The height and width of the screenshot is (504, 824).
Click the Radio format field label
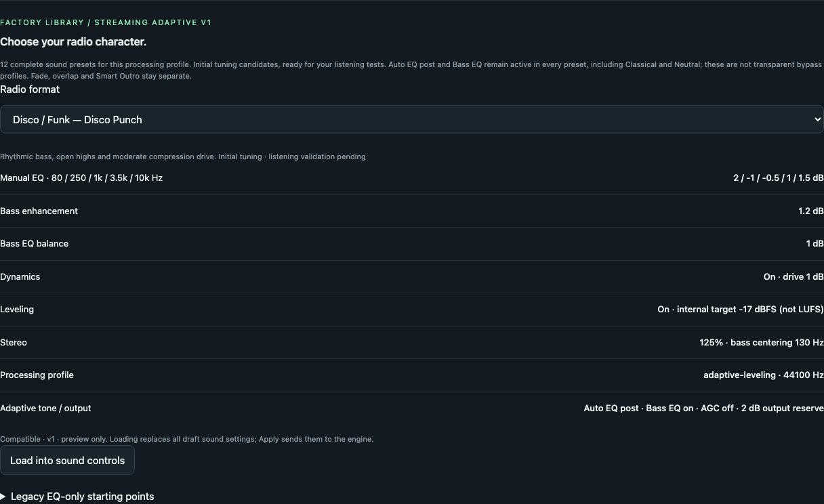click(30, 89)
